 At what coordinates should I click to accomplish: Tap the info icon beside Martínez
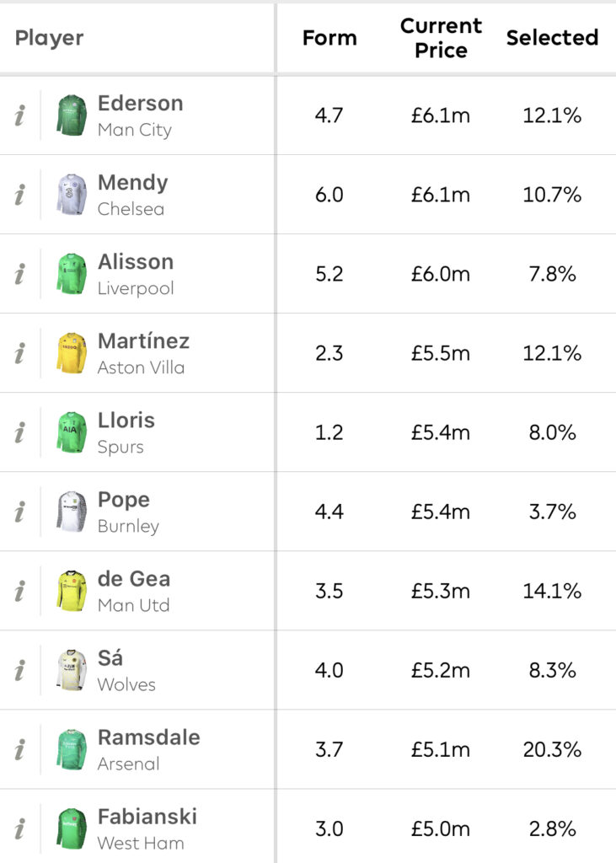(20, 353)
